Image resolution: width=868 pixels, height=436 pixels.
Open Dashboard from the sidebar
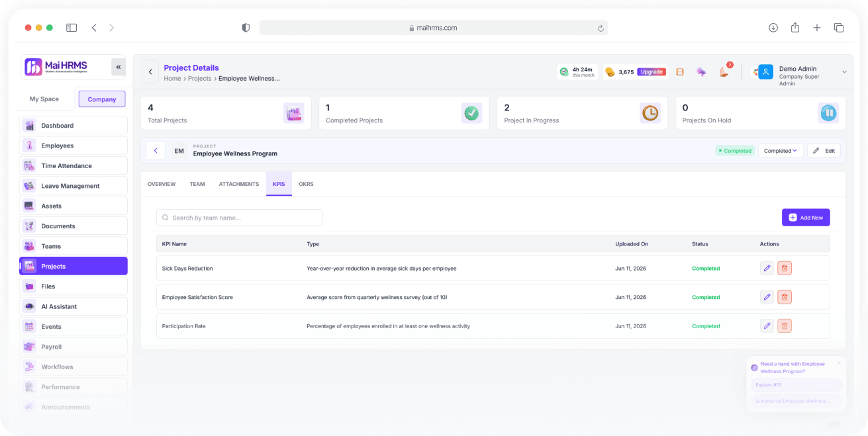click(x=73, y=125)
